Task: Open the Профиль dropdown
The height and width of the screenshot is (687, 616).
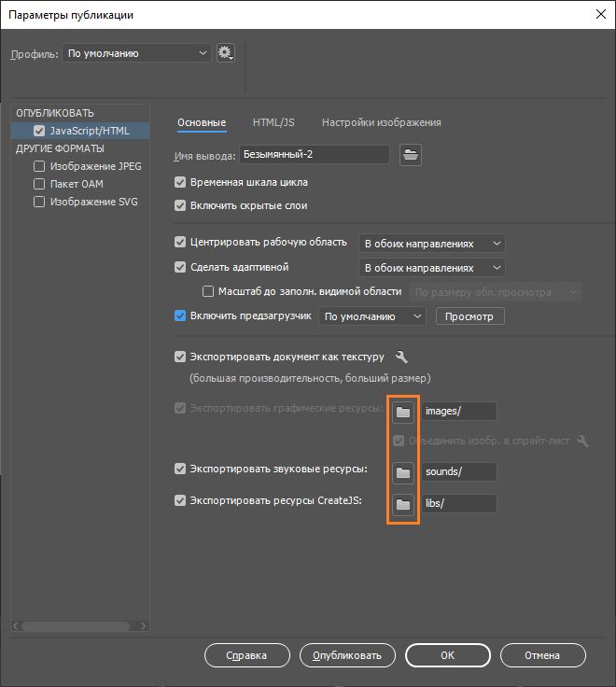Action: pyautogui.click(x=136, y=54)
